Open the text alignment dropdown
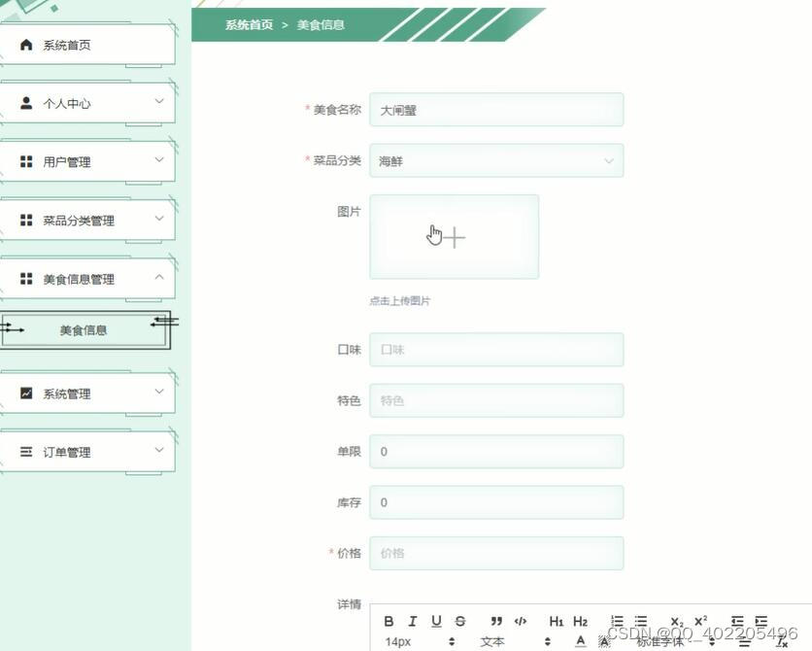 [745, 642]
